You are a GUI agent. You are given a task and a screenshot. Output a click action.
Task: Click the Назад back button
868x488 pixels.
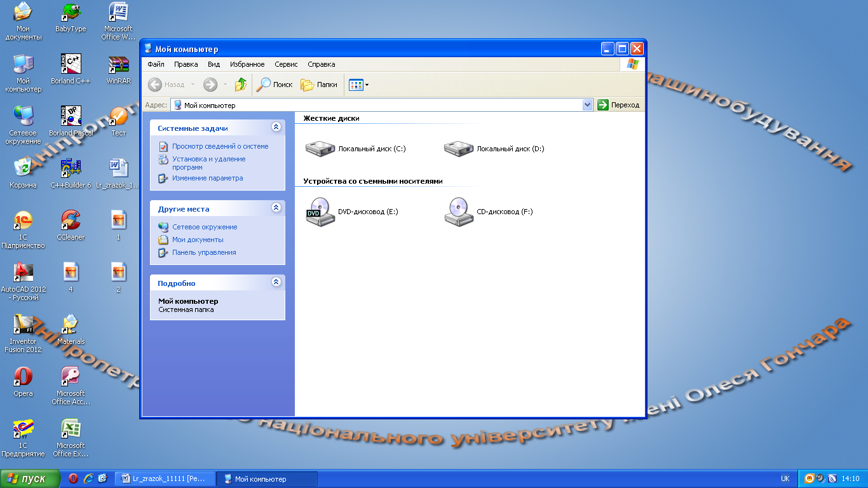click(166, 85)
